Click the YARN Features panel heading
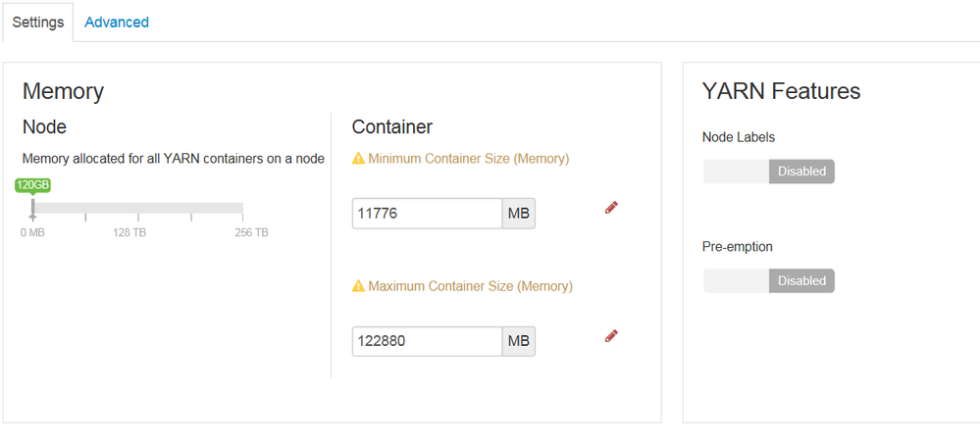980x444 pixels. (781, 91)
